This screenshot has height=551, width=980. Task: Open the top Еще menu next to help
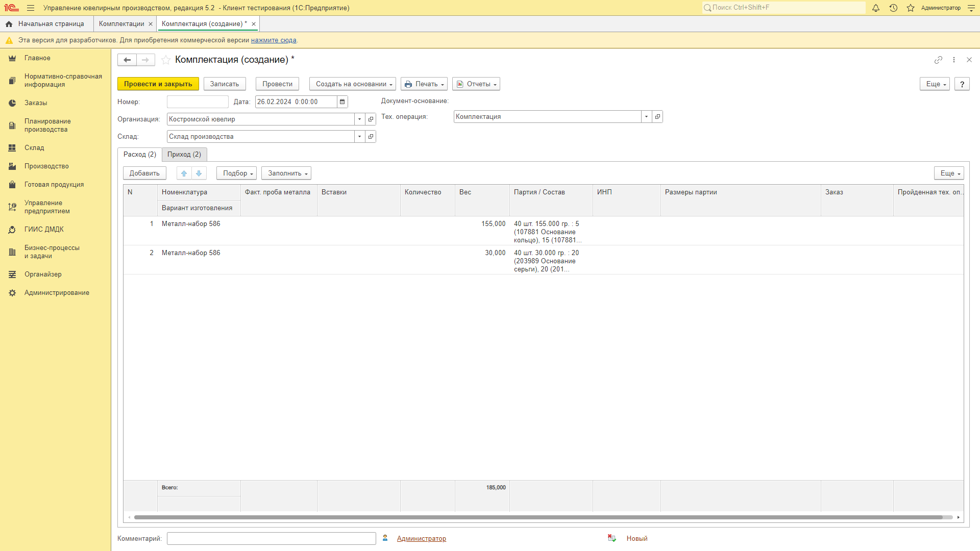pos(935,84)
